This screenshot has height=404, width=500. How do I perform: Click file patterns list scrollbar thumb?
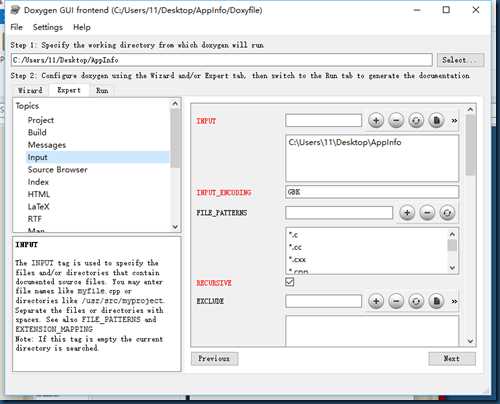point(452,246)
